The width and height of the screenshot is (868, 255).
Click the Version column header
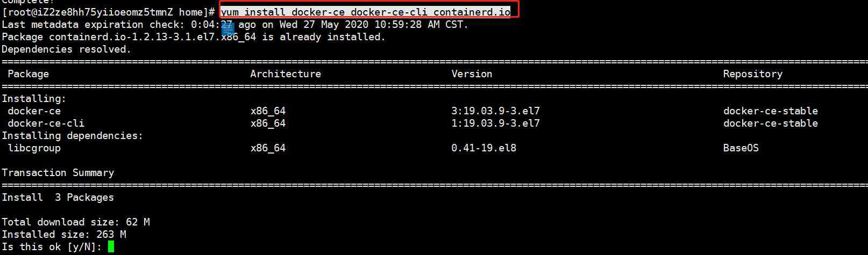[x=472, y=74]
